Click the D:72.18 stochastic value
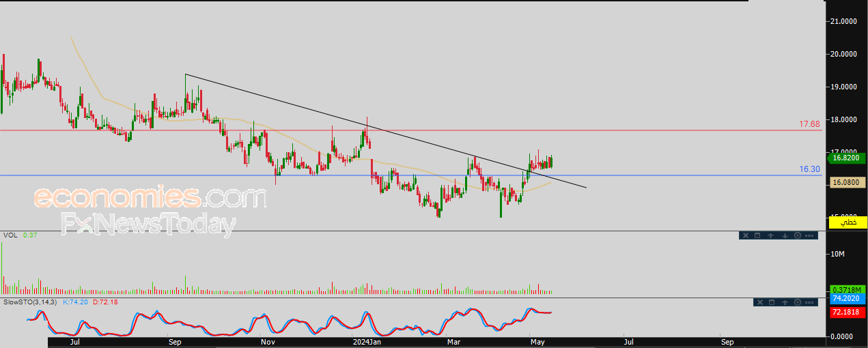Image resolution: width=868 pixels, height=348 pixels. pos(104,302)
